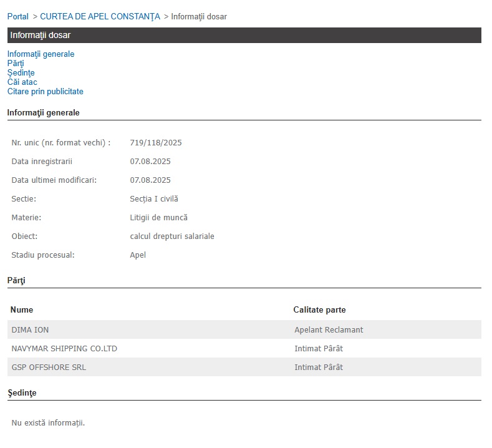Click the Data inregistrarii value 07.08.2025
The height and width of the screenshot is (448, 492).
coord(150,162)
